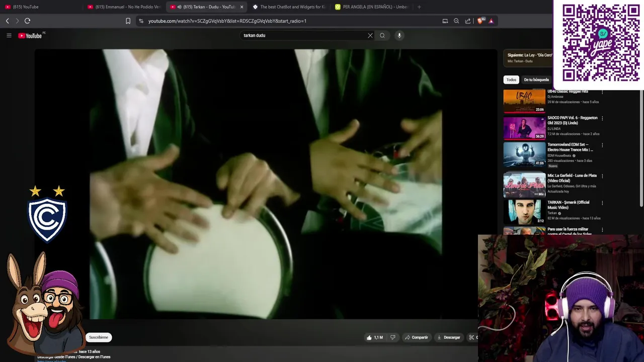The height and width of the screenshot is (362, 644).
Task: Open site settings icon beside URL
Action: click(141, 21)
